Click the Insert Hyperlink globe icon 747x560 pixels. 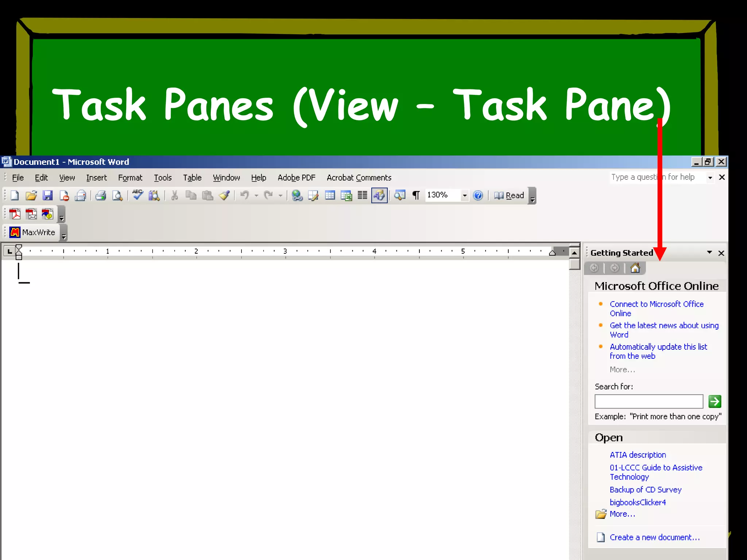point(297,195)
